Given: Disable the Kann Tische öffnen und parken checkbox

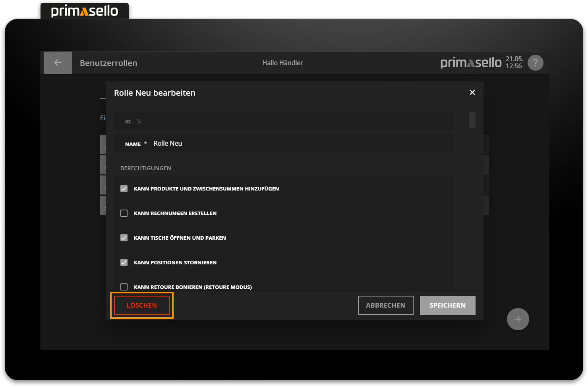Looking at the screenshot, I should pyautogui.click(x=124, y=238).
